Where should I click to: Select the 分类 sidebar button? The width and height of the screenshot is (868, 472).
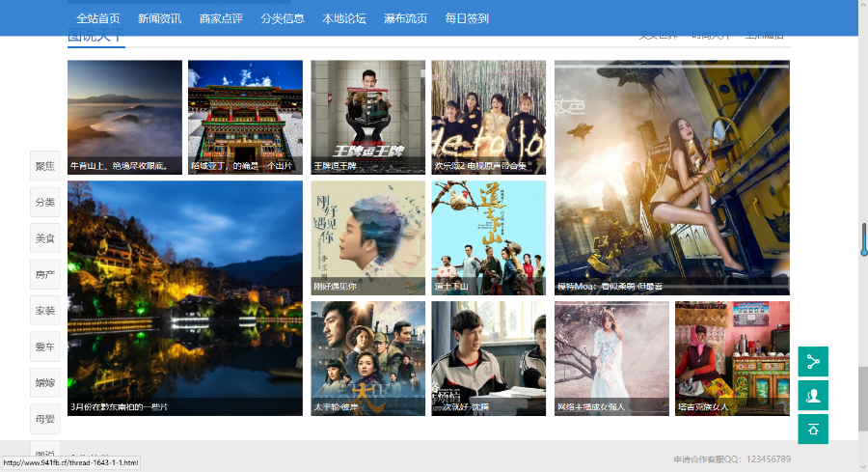[x=44, y=202]
